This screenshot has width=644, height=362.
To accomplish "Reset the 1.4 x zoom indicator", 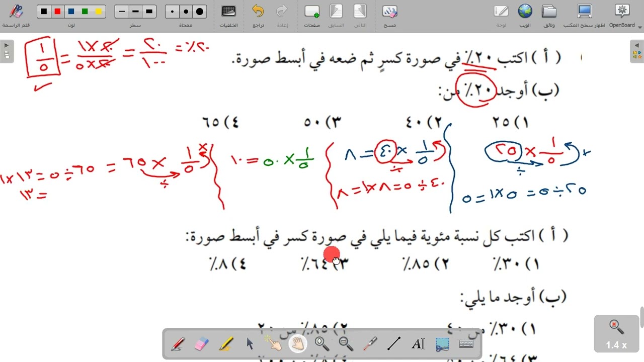I will [616, 334].
